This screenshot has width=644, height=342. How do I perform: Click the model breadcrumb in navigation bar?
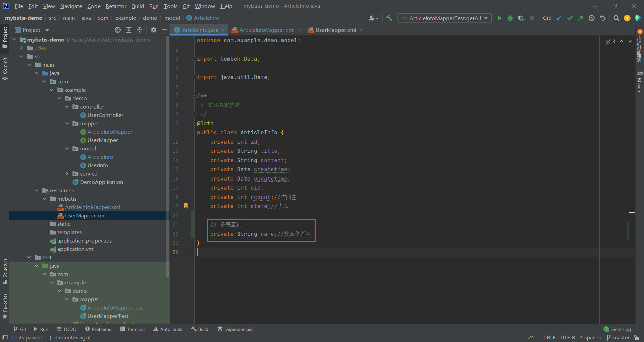click(x=172, y=18)
